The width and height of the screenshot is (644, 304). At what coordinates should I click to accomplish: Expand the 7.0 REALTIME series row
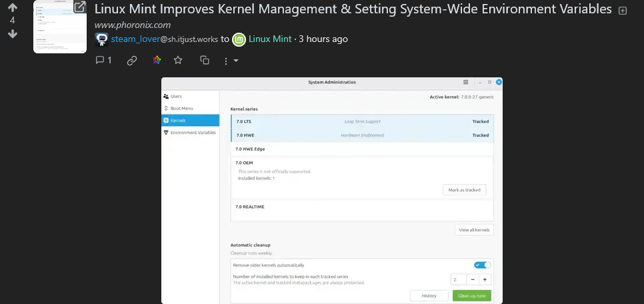tap(362, 207)
